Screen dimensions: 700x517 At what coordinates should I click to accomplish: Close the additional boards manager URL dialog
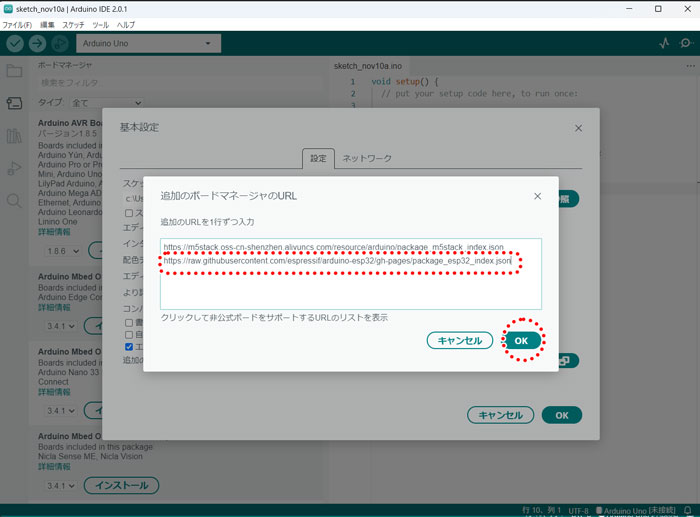click(x=538, y=196)
